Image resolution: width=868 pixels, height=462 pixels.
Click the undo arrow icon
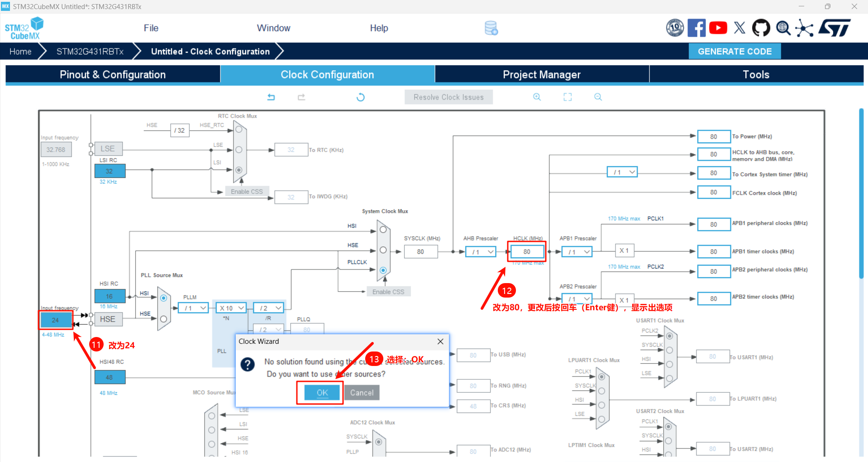click(271, 97)
